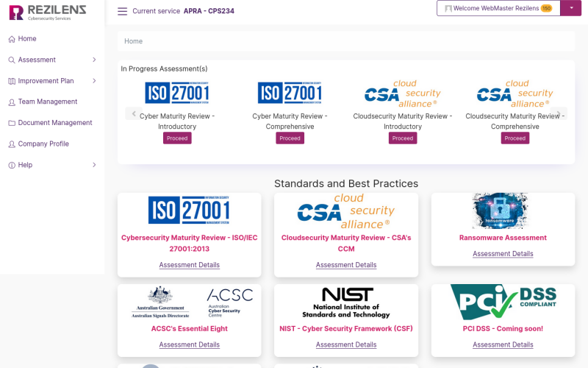Open the user account dropdown arrow
This screenshot has height=368, width=588.
[x=571, y=8]
